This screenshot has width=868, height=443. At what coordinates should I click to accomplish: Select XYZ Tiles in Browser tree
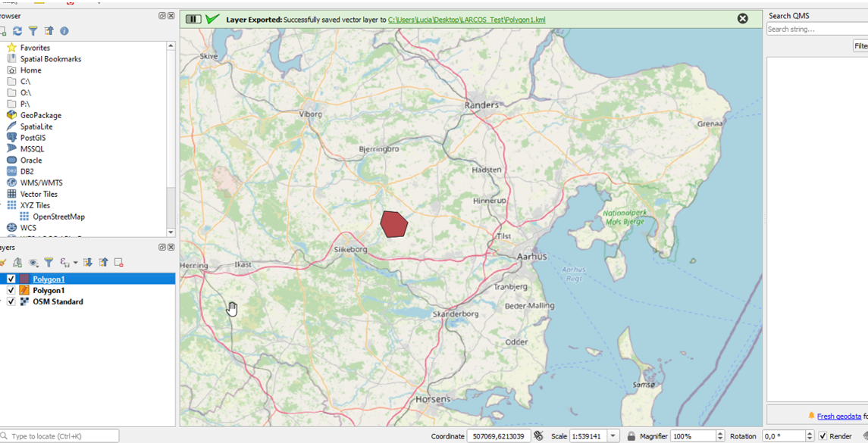coord(36,205)
